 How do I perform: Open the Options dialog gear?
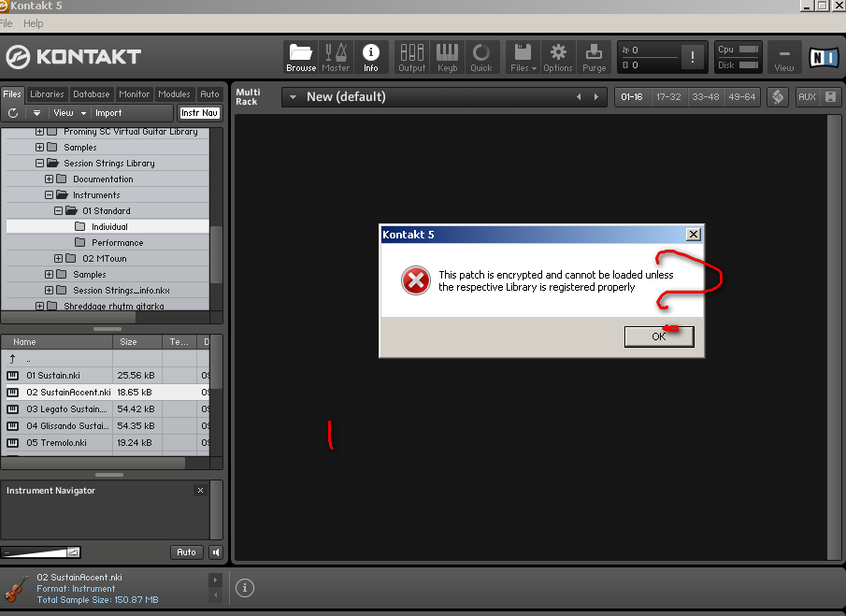coord(558,57)
